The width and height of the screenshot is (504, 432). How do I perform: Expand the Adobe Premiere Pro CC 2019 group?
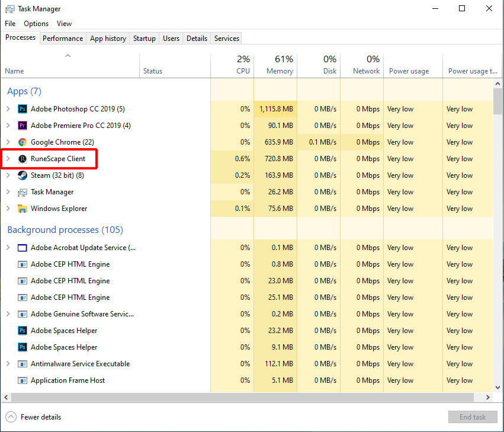(x=8, y=126)
